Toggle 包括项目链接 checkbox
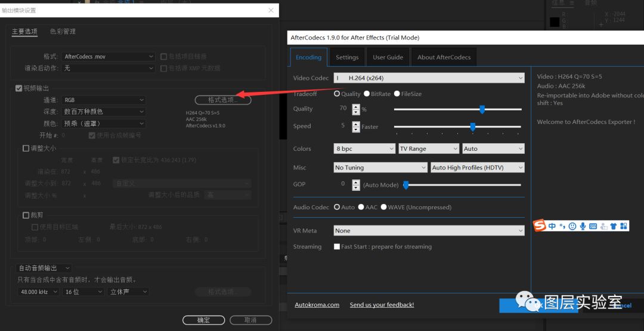Viewport: 644px width, 331px height. click(163, 57)
